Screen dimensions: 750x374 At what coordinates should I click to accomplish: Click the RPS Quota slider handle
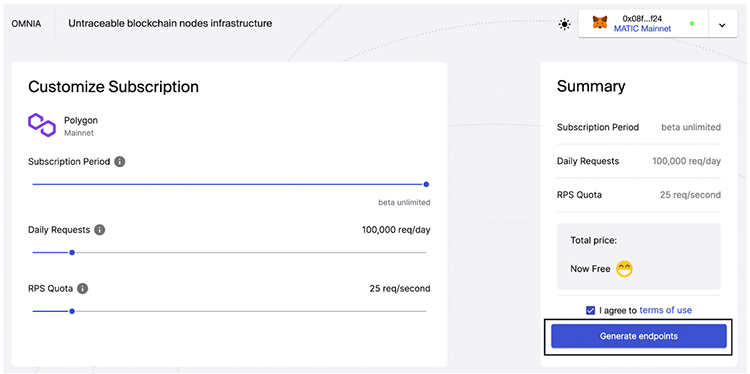click(72, 311)
